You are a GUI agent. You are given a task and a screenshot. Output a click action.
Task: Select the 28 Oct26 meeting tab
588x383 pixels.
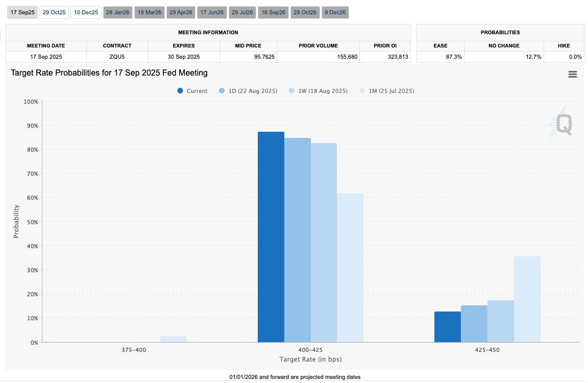(305, 12)
